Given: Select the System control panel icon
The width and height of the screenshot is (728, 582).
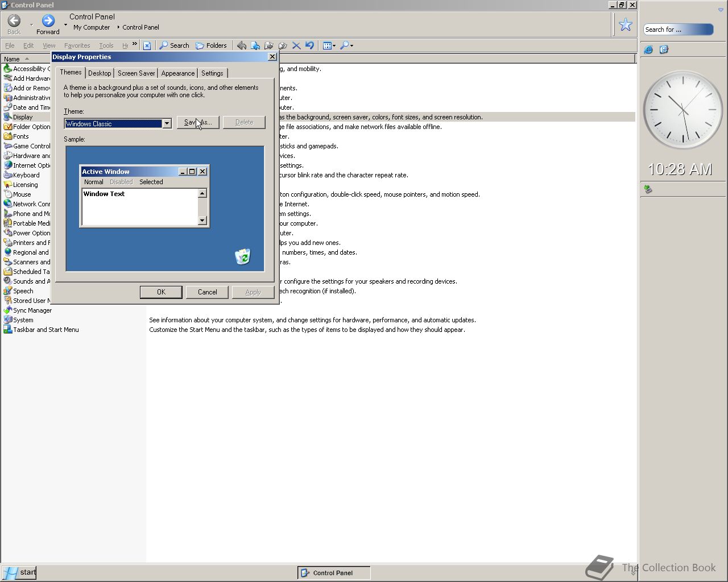Looking at the screenshot, I should [x=8, y=320].
